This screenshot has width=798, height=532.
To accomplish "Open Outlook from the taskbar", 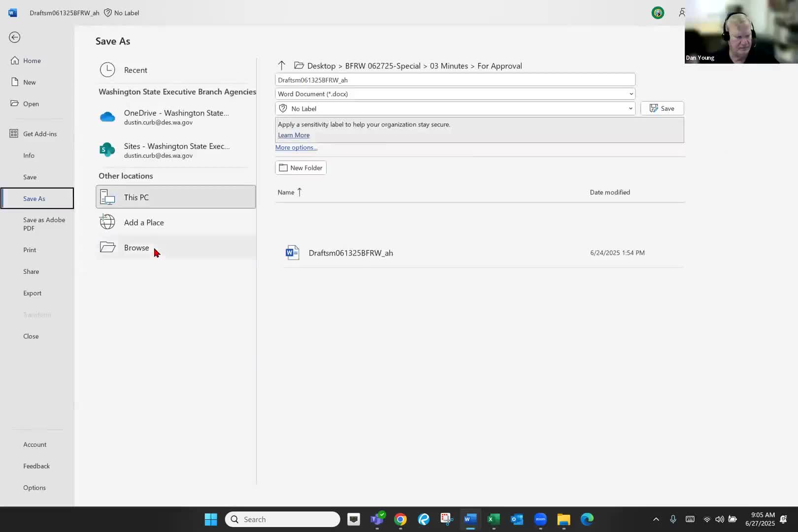I will coord(517,519).
